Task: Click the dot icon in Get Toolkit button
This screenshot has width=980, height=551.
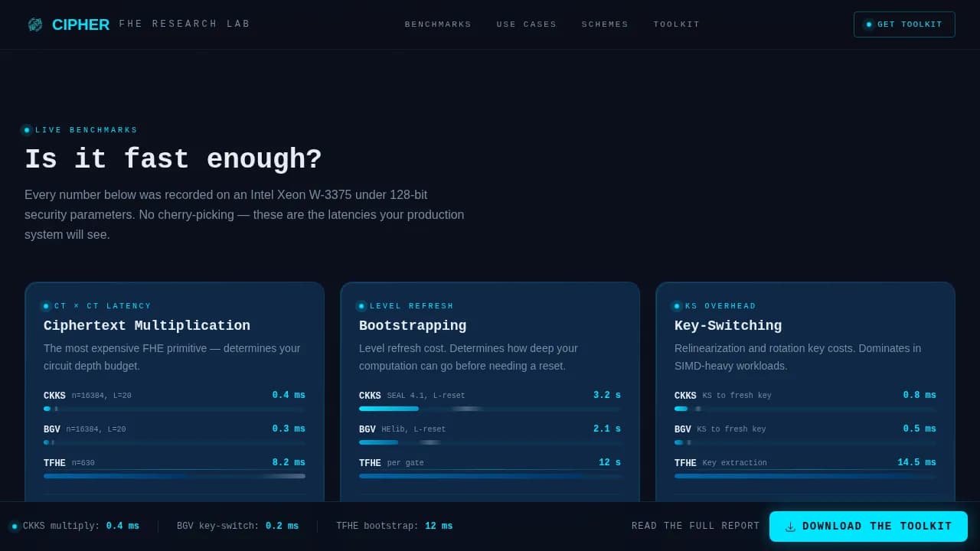Action: pos(869,24)
